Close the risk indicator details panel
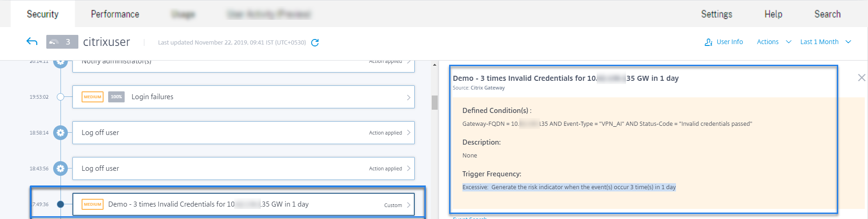Image resolution: width=868 pixels, height=219 pixels. pos(862,78)
